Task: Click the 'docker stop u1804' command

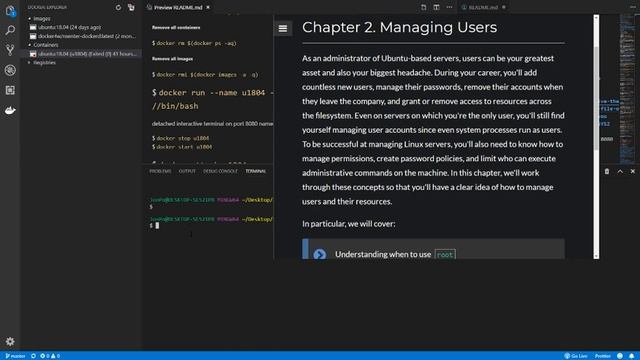Action: (x=180, y=138)
